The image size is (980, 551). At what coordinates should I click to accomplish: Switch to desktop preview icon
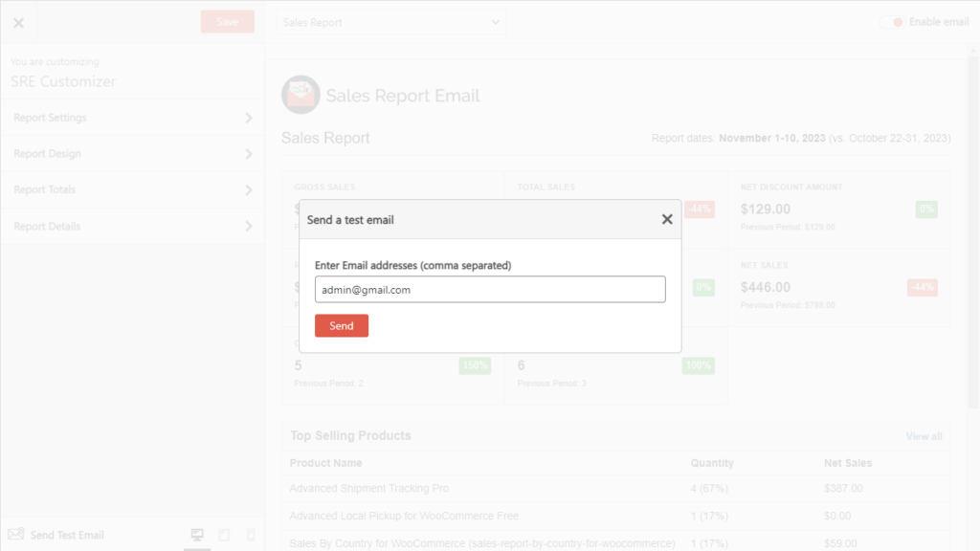coord(197,535)
